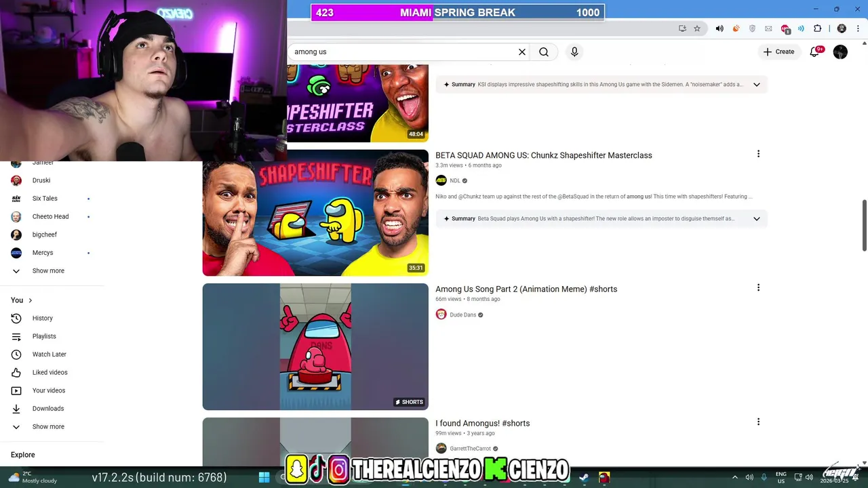Click the YouTube search magnifier button
This screenshot has height=488, width=868.
(x=544, y=52)
